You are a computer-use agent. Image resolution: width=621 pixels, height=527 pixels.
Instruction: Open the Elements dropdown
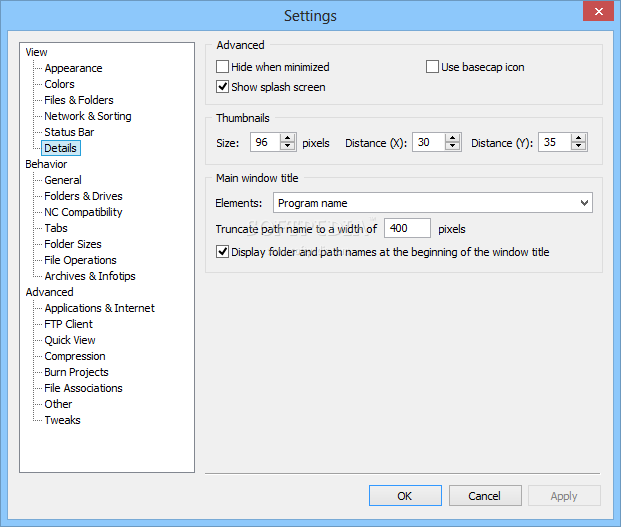pos(432,203)
